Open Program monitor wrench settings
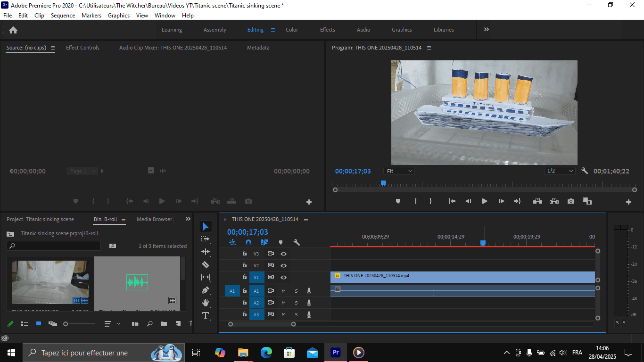 click(x=585, y=171)
